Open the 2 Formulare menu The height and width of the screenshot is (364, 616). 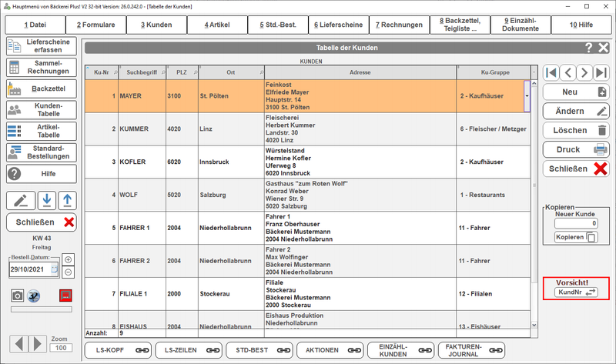click(95, 25)
